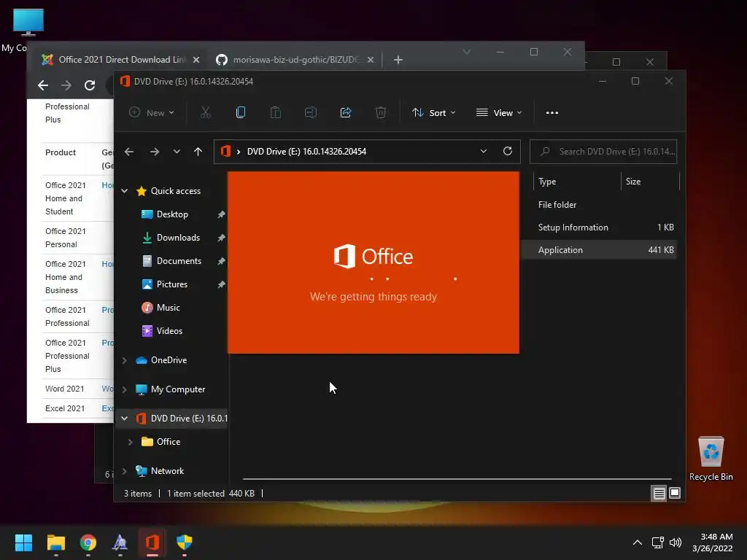Viewport: 747px width, 560px height.
Task: Close the morisawa-biz-ud-gothic tab
Action: coord(371,60)
